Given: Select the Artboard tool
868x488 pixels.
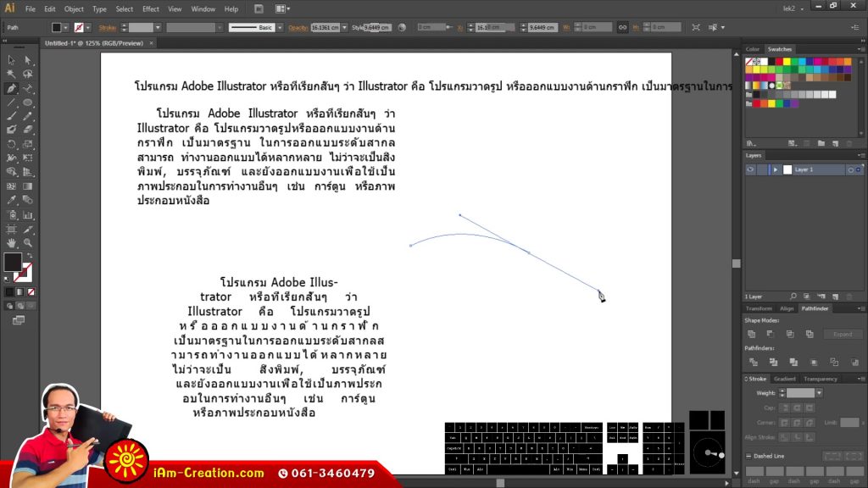Looking at the screenshot, I should tap(11, 229).
